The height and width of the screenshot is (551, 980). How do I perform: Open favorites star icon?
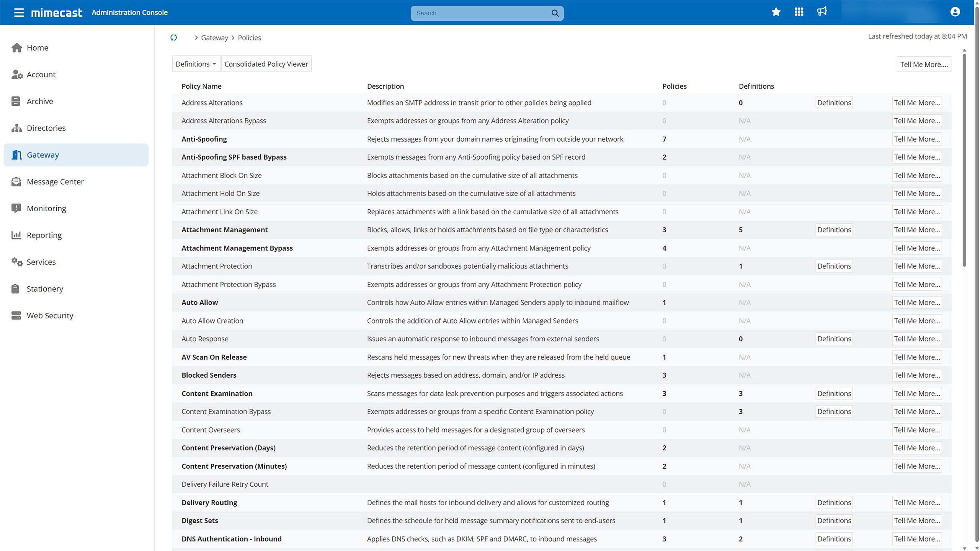click(x=776, y=12)
